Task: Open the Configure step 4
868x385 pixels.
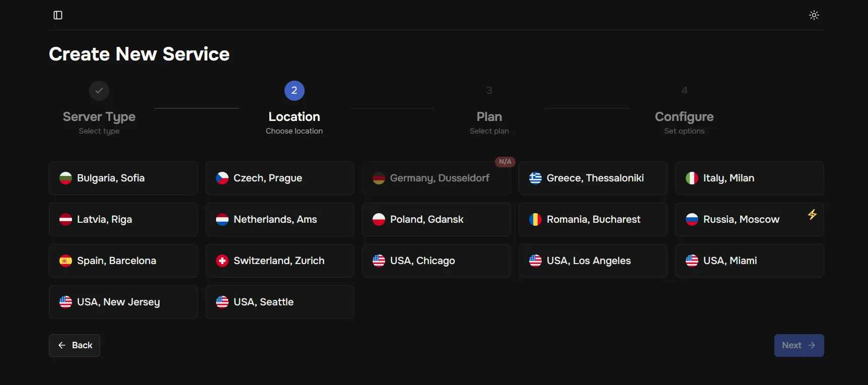Action: coord(684,91)
